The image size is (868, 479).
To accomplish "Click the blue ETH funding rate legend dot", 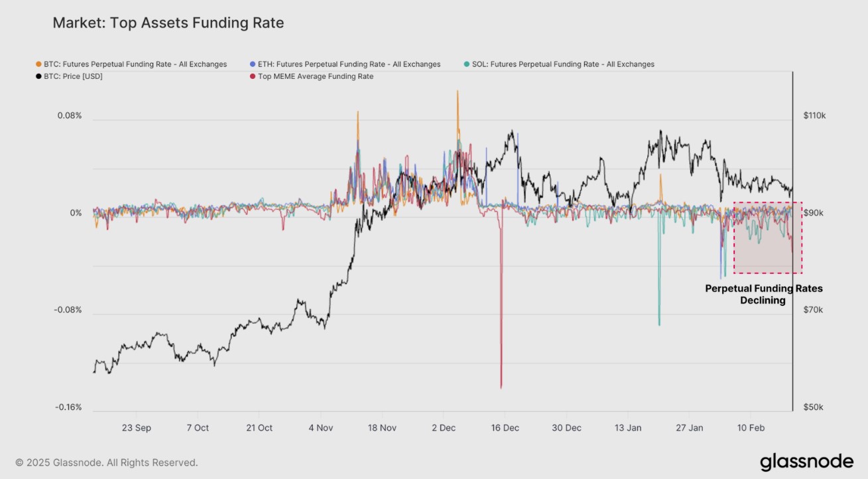I will 253,64.
